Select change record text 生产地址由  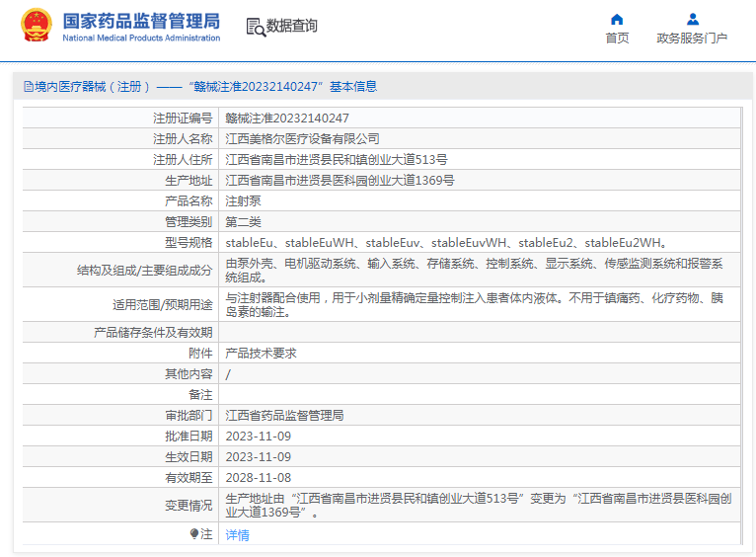click(x=480, y=506)
